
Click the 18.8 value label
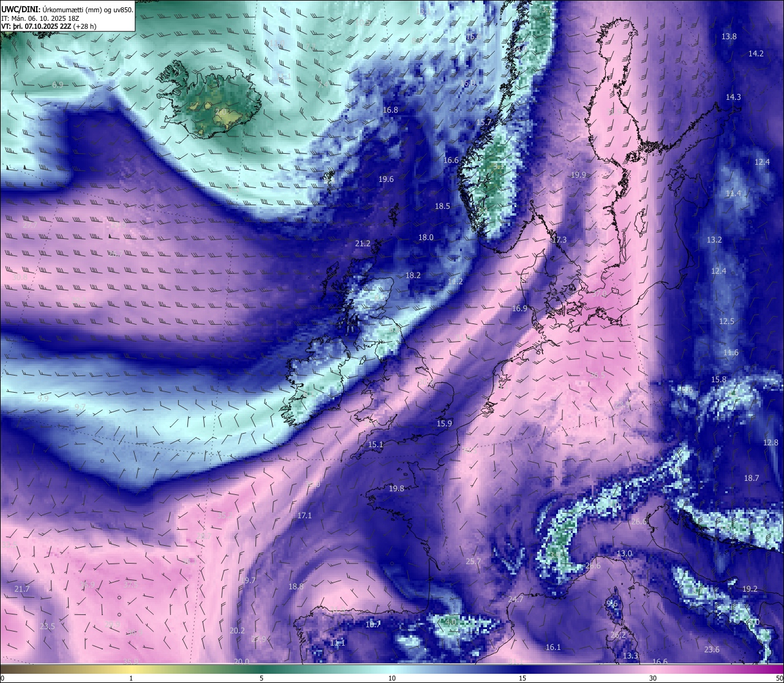(x=296, y=587)
